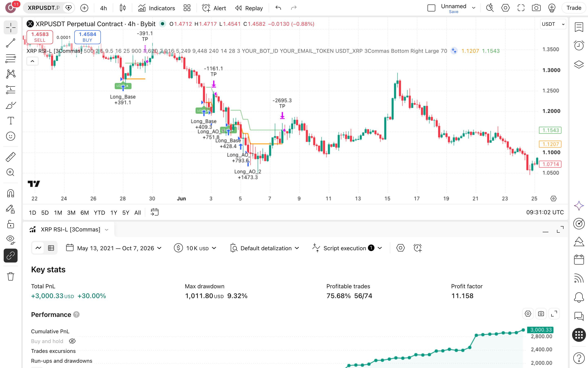Image resolution: width=588 pixels, height=368 pixels.
Task: Switch to the list of trades table view
Action: pos(51,248)
